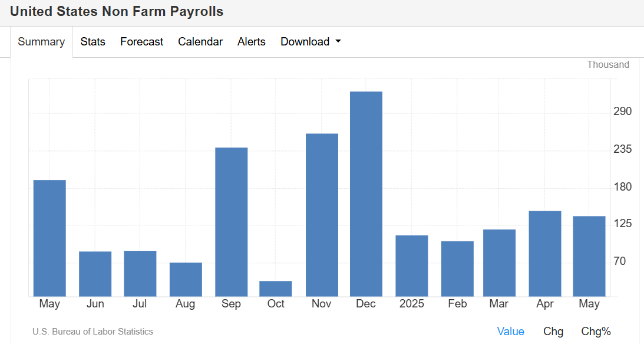
Task: Click the Oct x-axis label
Action: [276, 304]
